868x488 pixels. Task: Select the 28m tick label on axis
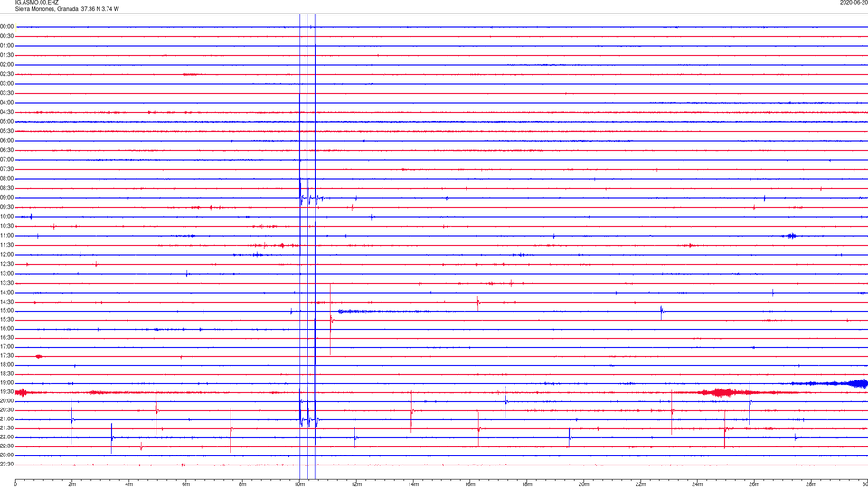(811, 484)
